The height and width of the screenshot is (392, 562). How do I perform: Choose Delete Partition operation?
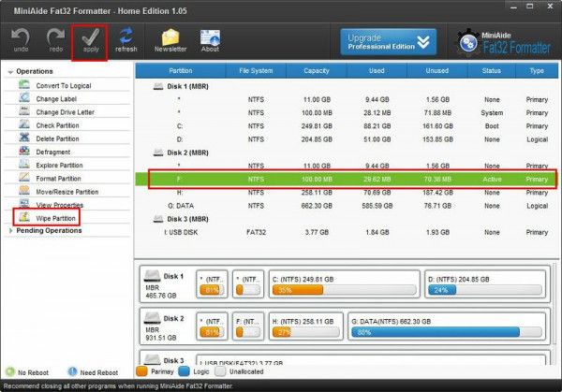pos(57,138)
